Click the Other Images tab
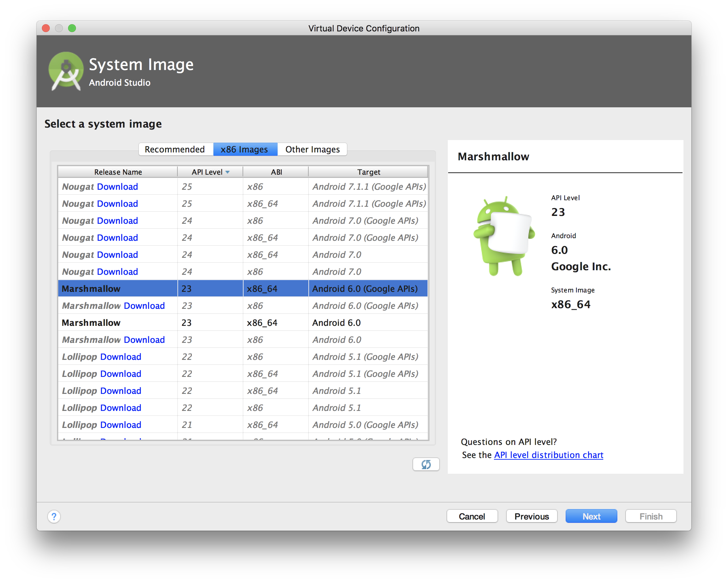 coord(312,149)
